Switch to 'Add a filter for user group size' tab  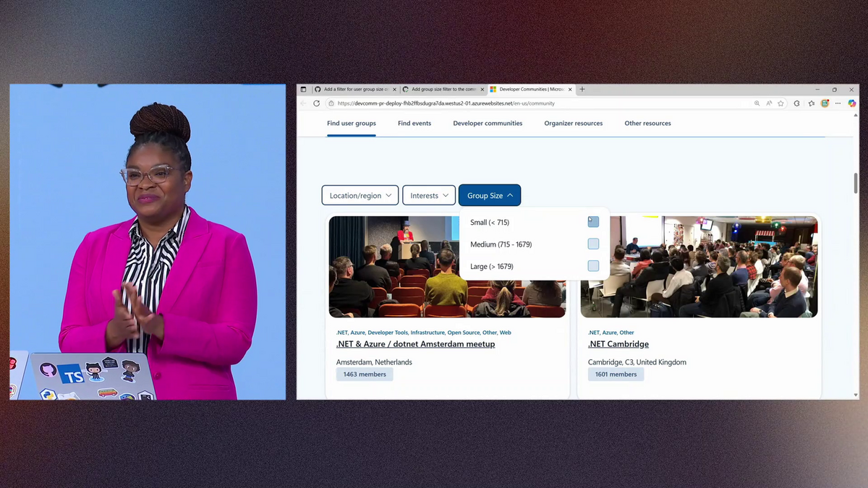point(354,90)
